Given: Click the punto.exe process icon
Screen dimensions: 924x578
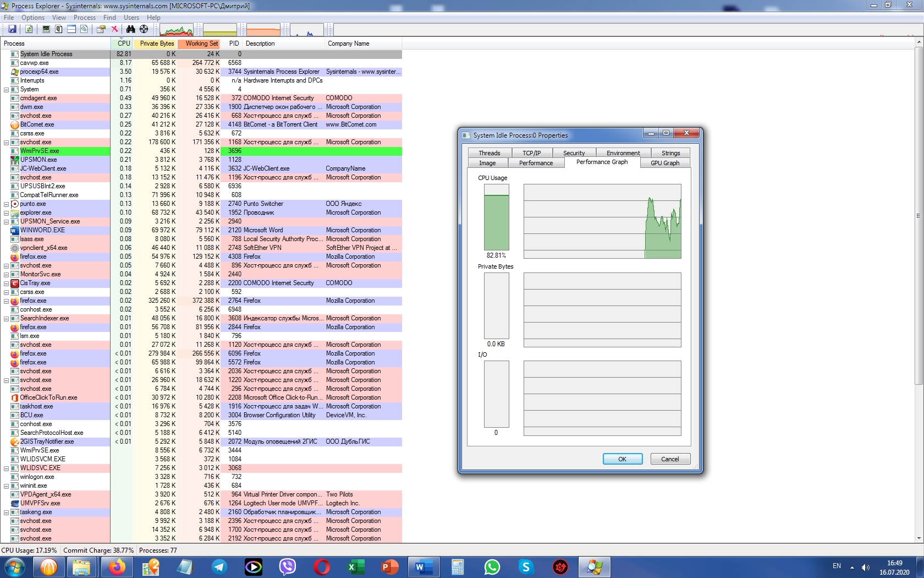Looking at the screenshot, I should coord(15,204).
